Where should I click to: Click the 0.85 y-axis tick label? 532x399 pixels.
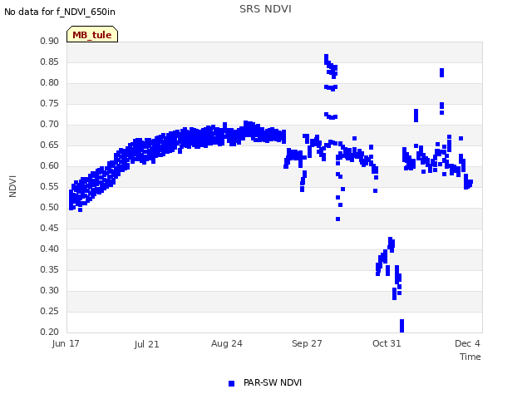point(50,62)
